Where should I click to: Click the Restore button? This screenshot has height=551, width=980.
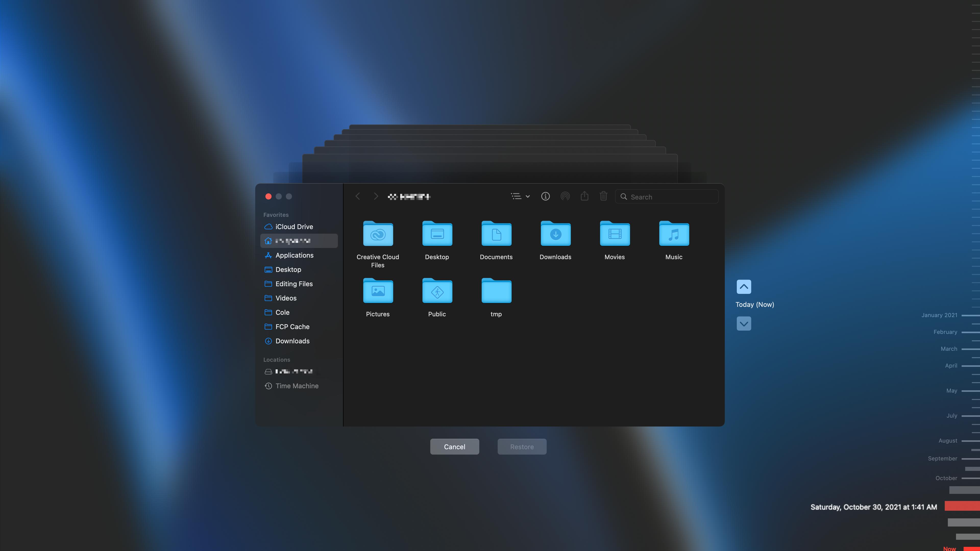pos(522,446)
